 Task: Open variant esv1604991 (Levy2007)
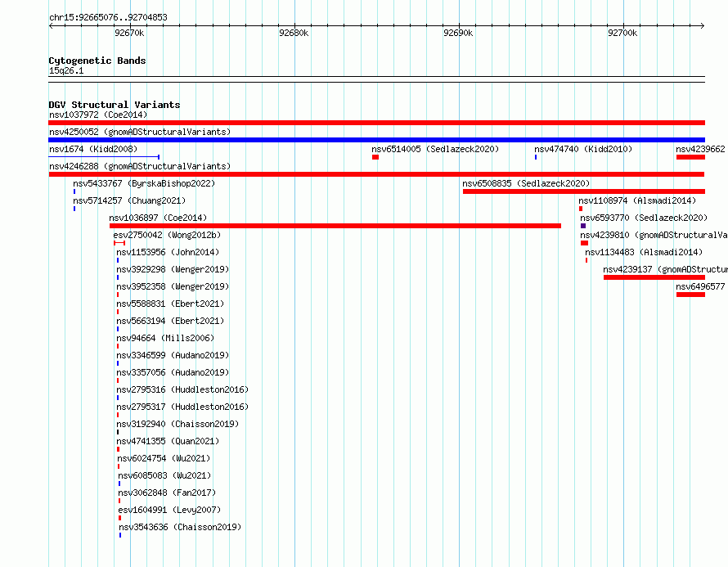pyautogui.click(x=169, y=510)
